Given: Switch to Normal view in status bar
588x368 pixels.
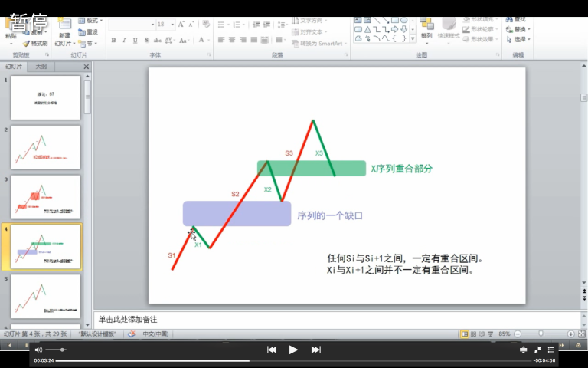Looking at the screenshot, I should [x=464, y=334].
